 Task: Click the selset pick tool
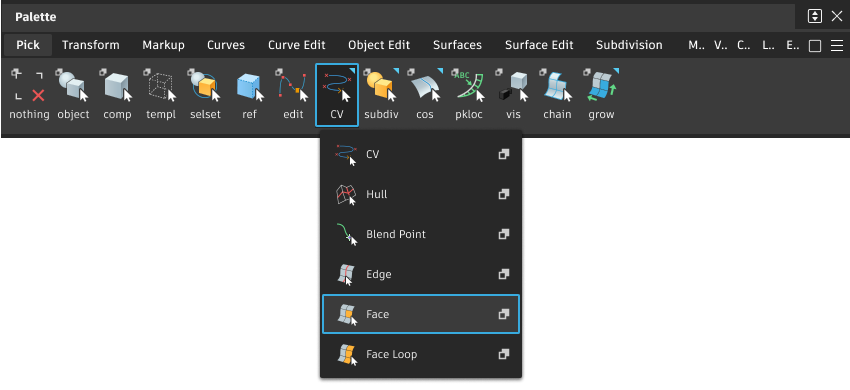click(x=205, y=93)
